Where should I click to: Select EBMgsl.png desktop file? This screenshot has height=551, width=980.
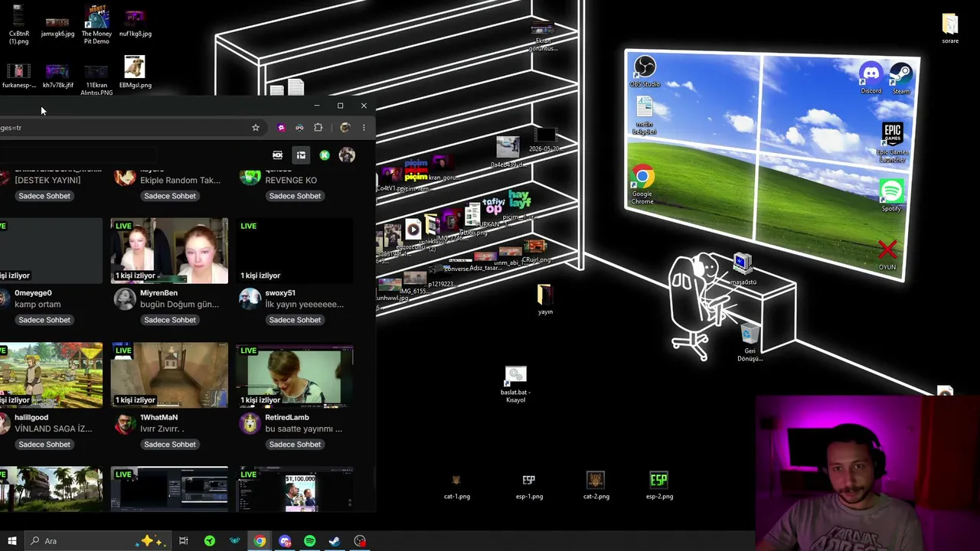[135, 73]
